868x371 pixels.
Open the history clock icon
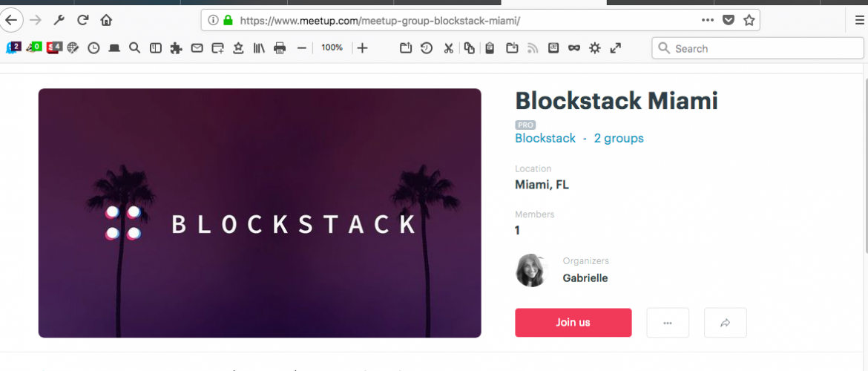click(93, 48)
